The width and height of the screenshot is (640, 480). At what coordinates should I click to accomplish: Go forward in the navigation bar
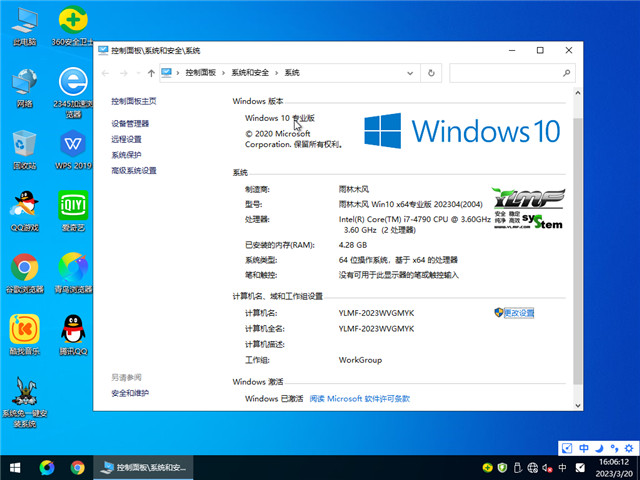pyautogui.click(x=124, y=73)
